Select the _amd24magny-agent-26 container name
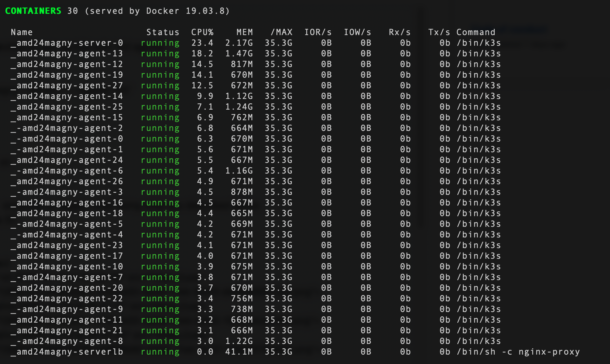Image resolution: width=610 pixels, height=364 pixels. point(67,181)
